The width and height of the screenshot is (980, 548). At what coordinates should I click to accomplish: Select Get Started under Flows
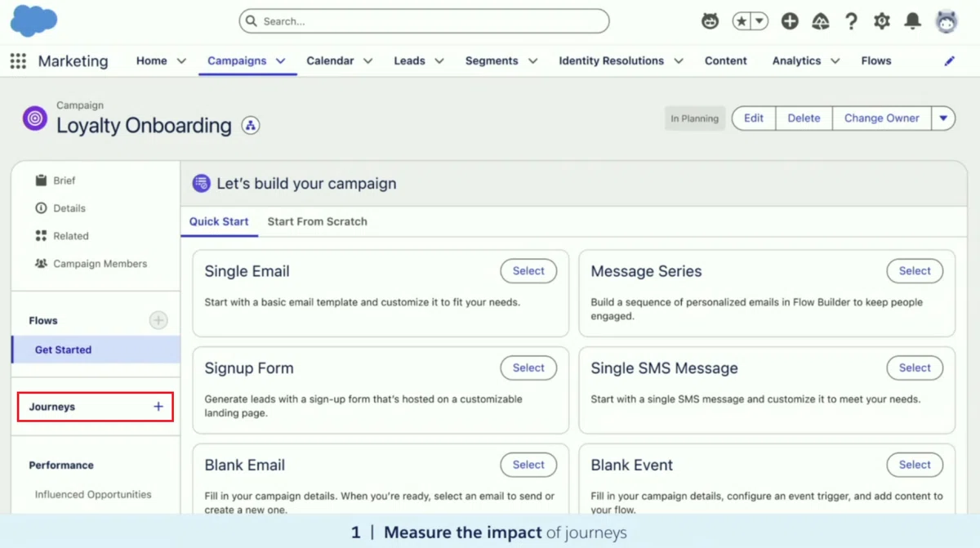point(96,350)
